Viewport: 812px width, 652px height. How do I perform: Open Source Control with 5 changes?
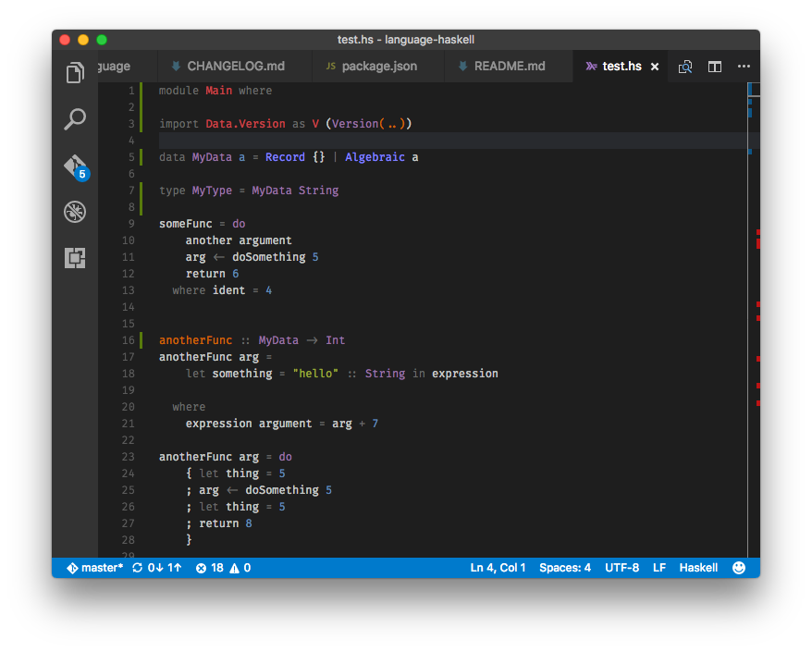tap(75, 166)
